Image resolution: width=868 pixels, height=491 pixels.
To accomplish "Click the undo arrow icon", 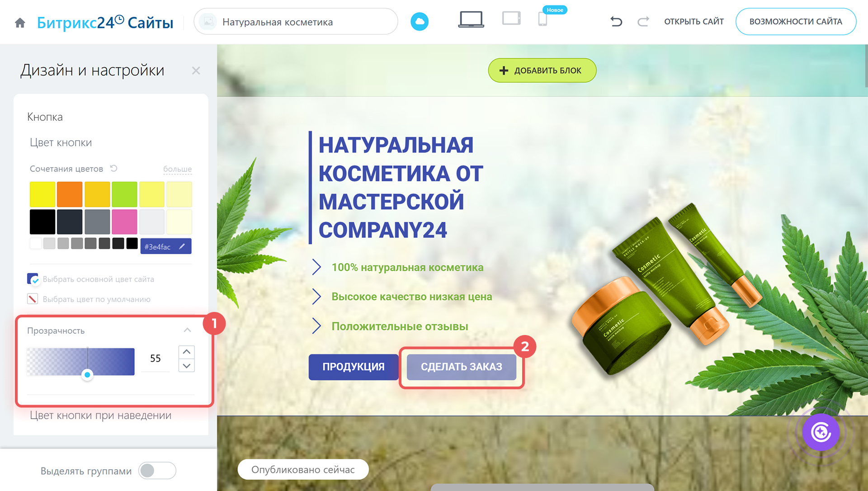I will (616, 21).
